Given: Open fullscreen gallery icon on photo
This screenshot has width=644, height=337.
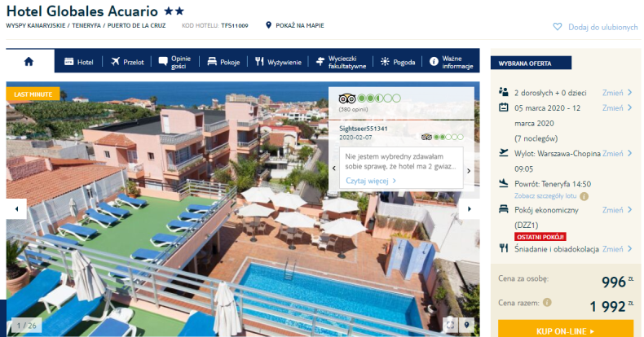Looking at the screenshot, I should tap(451, 325).
